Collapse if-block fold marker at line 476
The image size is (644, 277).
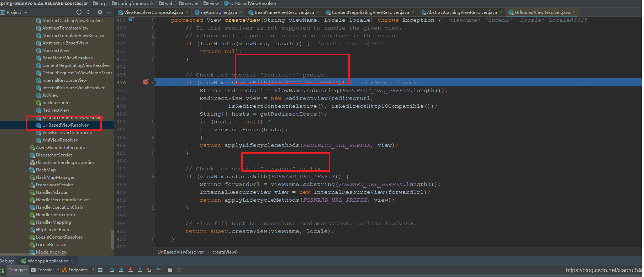coord(154,82)
